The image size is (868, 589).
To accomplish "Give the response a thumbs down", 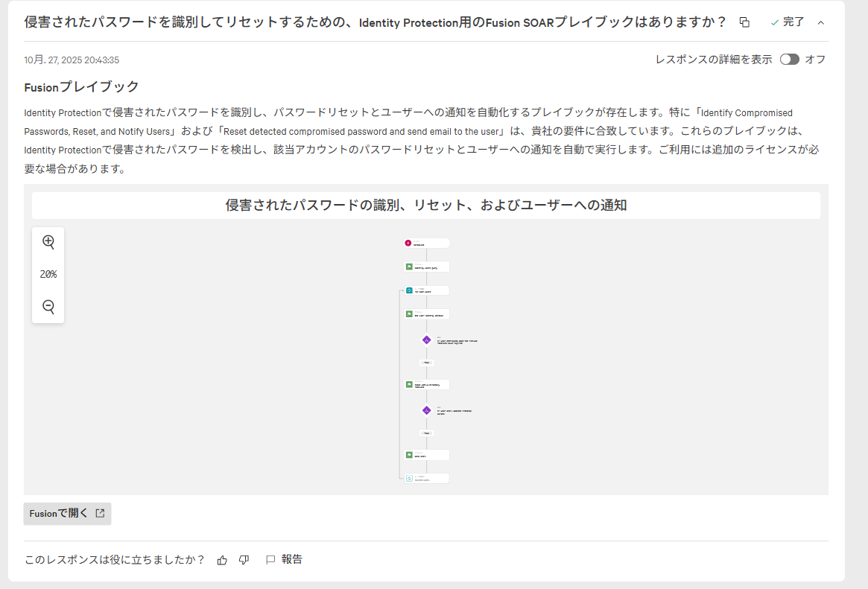I will click(x=244, y=560).
